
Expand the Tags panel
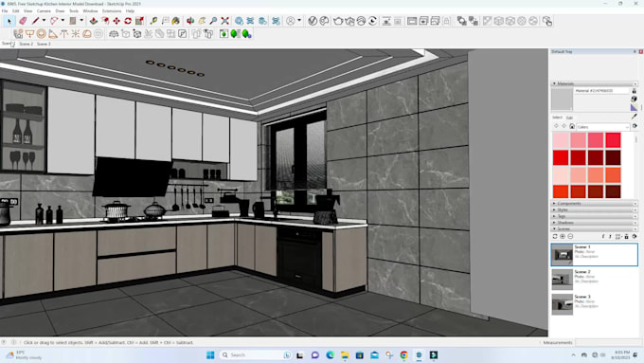[595, 216]
